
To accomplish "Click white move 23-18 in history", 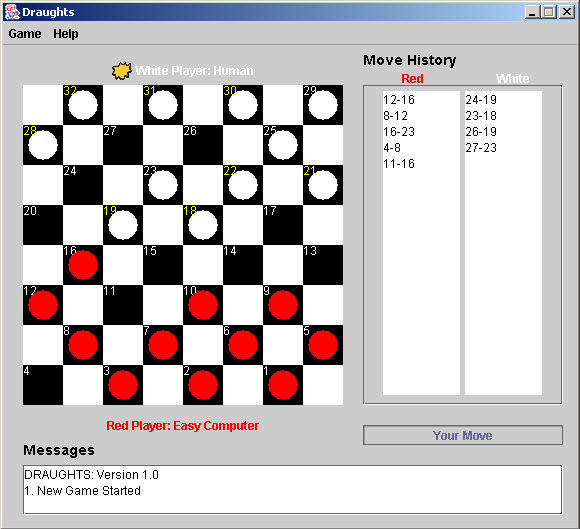I will pyautogui.click(x=481, y=116).
